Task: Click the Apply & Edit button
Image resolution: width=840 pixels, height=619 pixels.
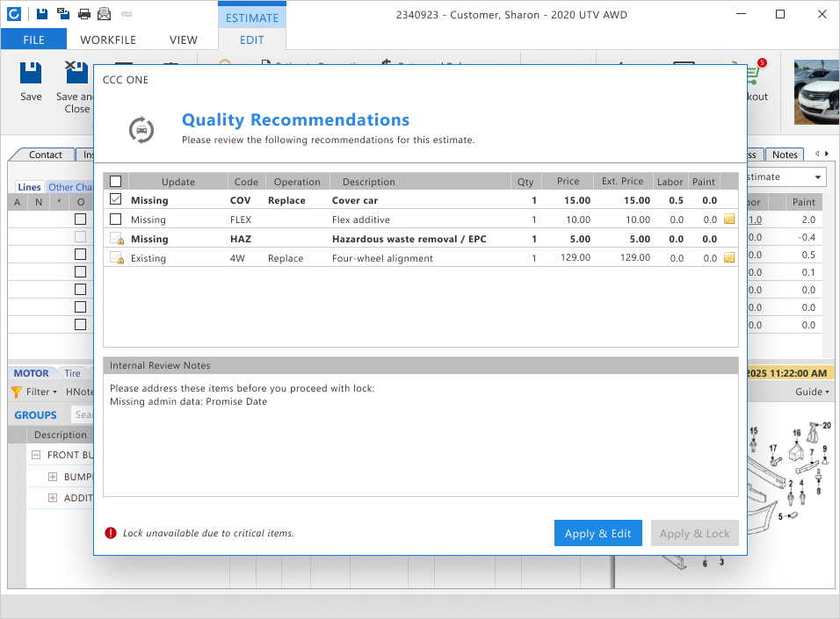Action: (597, 533)
